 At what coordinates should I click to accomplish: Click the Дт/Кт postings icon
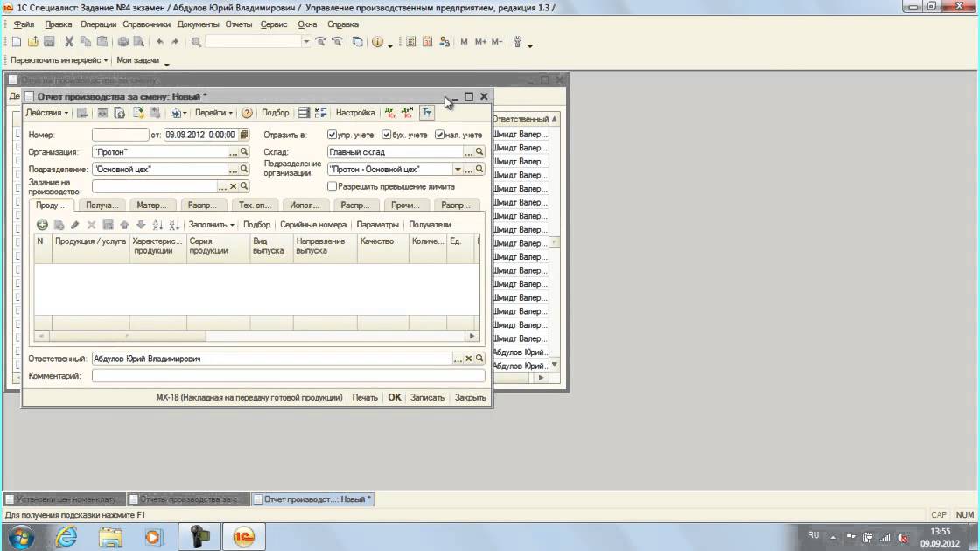[390, 113]
